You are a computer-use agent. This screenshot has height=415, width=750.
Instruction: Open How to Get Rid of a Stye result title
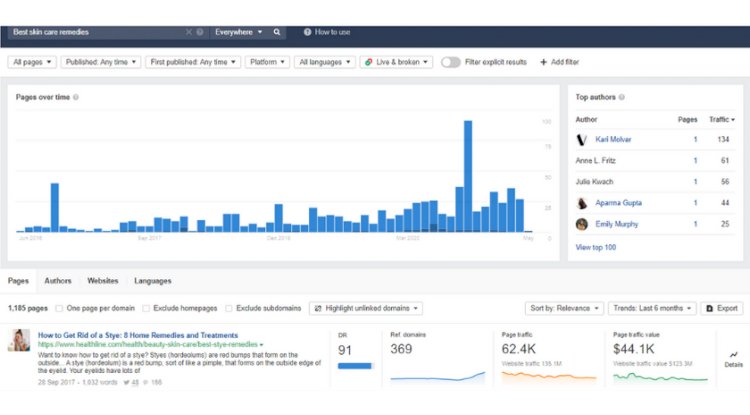(x=138, y=336)
